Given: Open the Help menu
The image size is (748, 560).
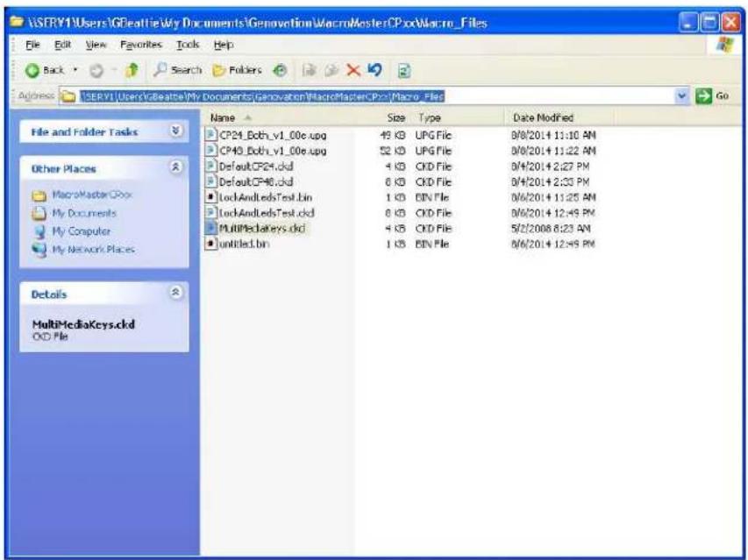Looking at the screenshot, I should [x=224, y=45].
